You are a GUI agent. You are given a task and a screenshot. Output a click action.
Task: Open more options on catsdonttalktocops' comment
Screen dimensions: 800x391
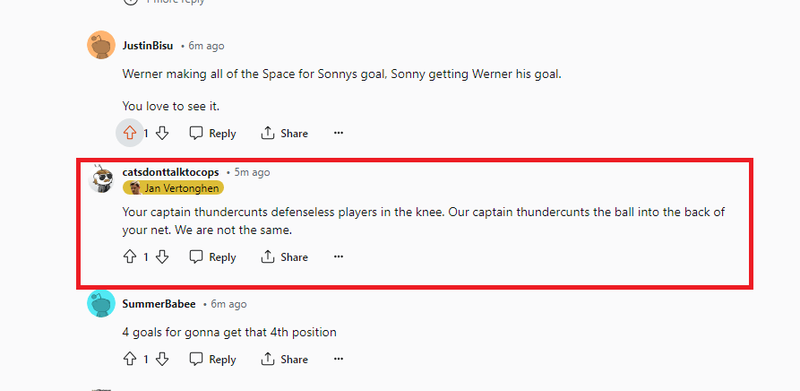338,257
